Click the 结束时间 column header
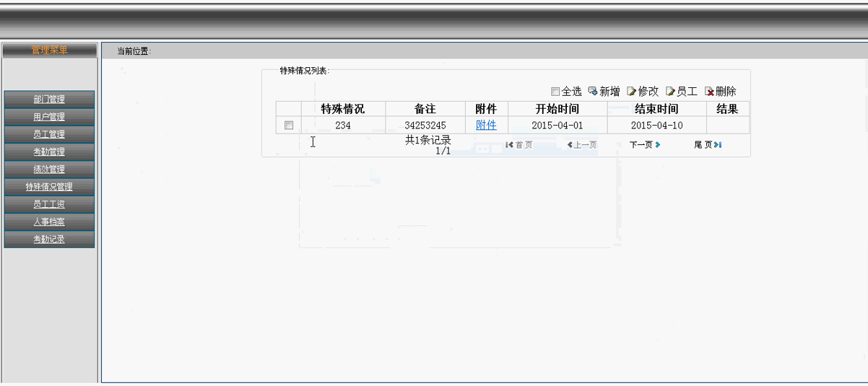 point(656,109)
